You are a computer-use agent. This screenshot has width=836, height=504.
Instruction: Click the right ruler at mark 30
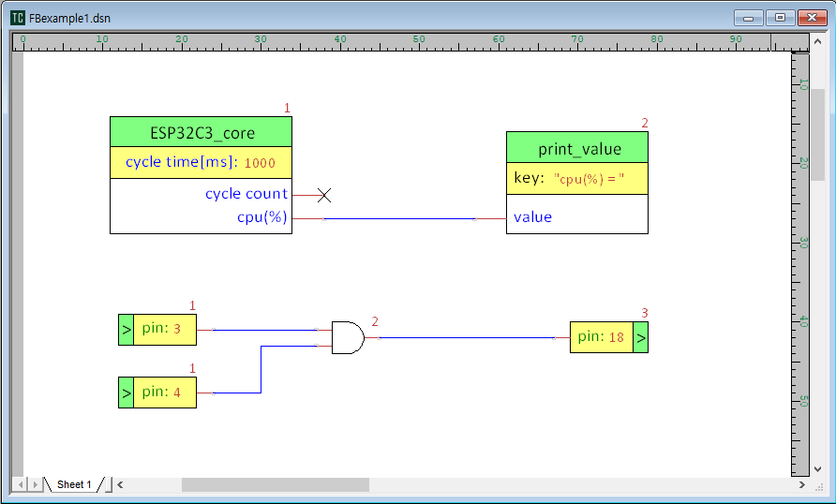click(802, 243)
